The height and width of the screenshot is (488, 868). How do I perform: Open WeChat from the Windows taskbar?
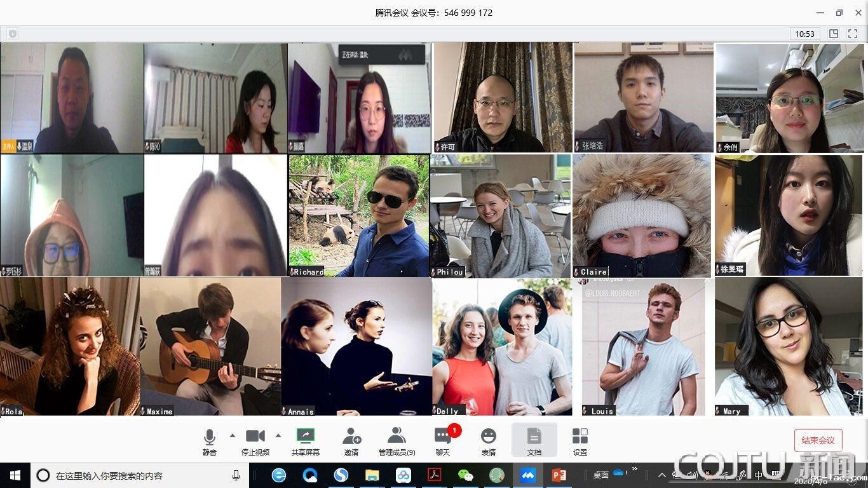466,475
